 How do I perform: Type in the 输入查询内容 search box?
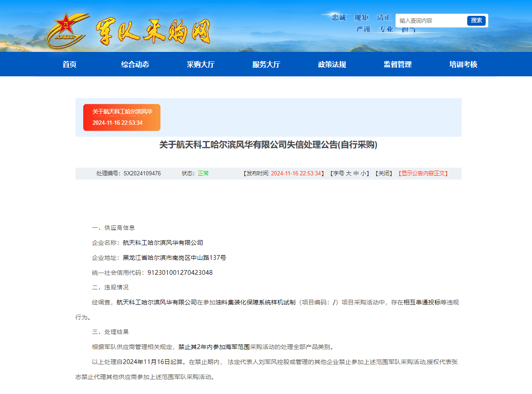click(x=430, y=21)
